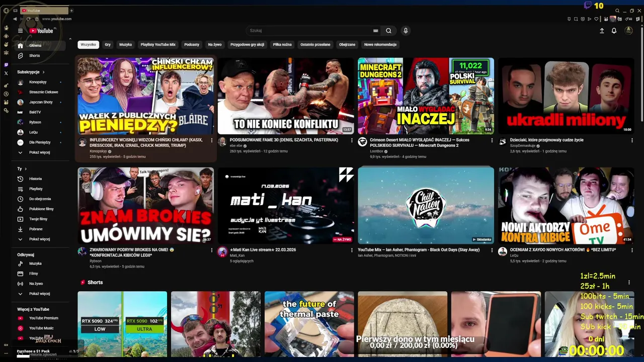Image resolution: width=644 pixels, height=362 pixels.
Task: Open the Strasznie Ciekawe subscription
Action: coord(40,92)
